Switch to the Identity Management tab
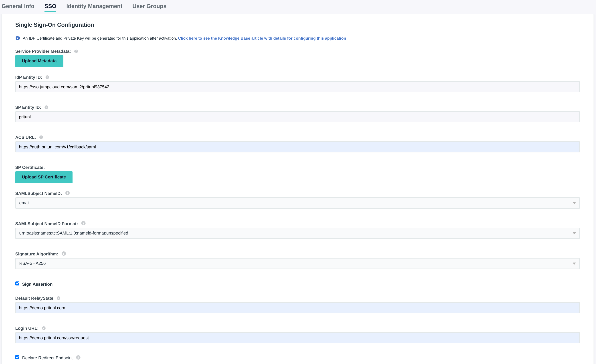Image resolution: width=596 pixels, height=364 pixels. (94, 6)
